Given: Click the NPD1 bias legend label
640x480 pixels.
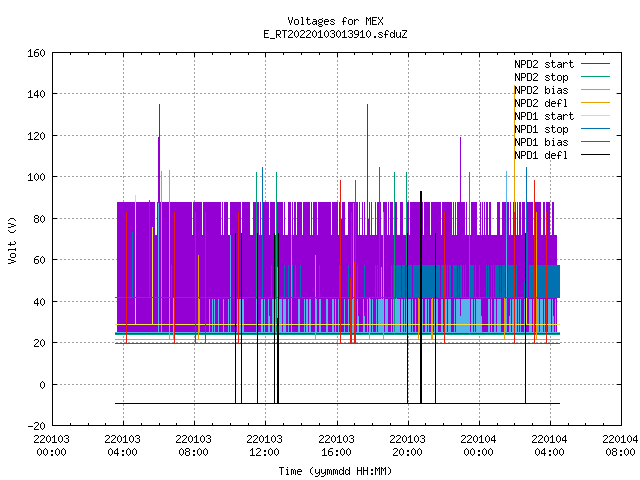Looking at the screenshot, I should 541,142.
